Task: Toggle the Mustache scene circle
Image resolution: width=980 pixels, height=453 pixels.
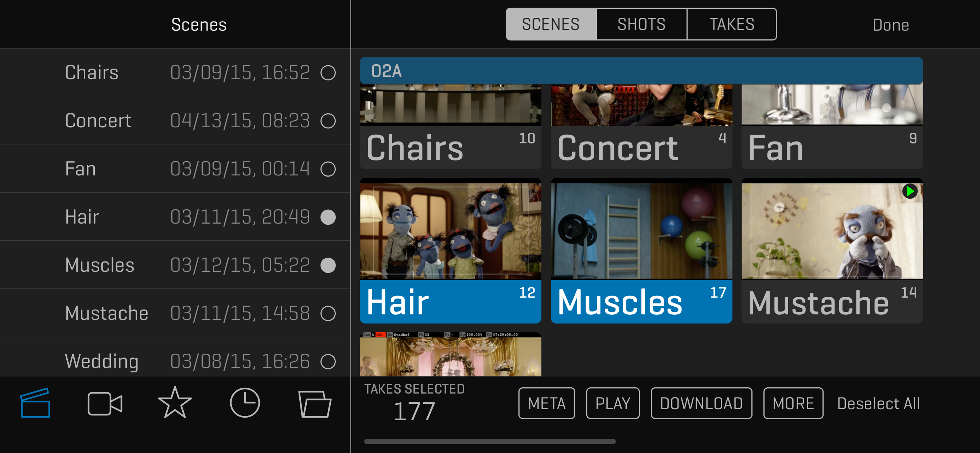Action: click(328, 313)
